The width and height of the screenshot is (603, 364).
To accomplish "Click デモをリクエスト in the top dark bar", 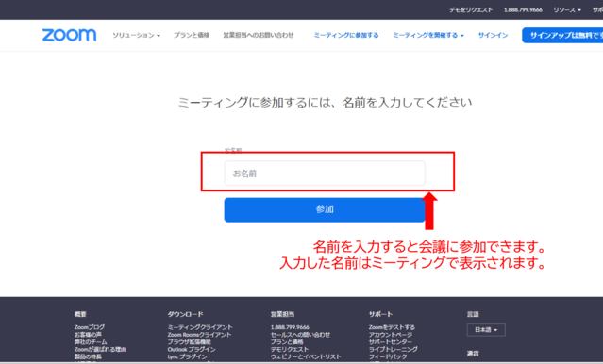I will tap(471, 10).
